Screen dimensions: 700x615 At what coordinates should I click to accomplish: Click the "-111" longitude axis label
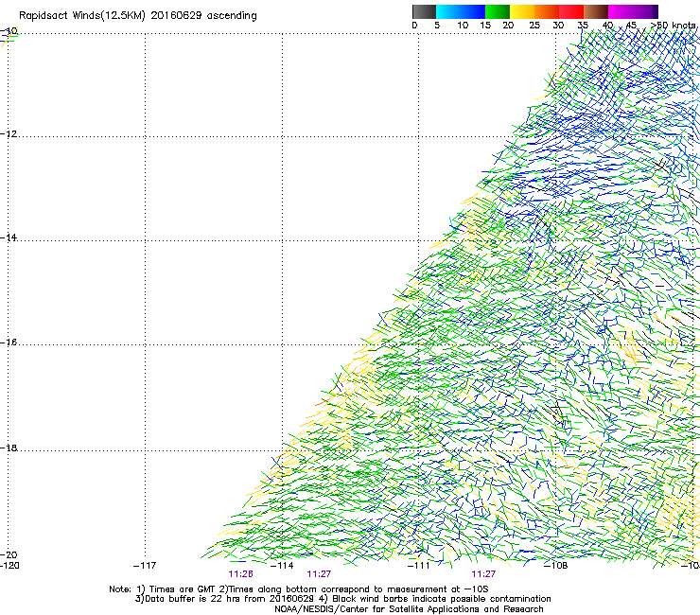(x=418, y=566)
